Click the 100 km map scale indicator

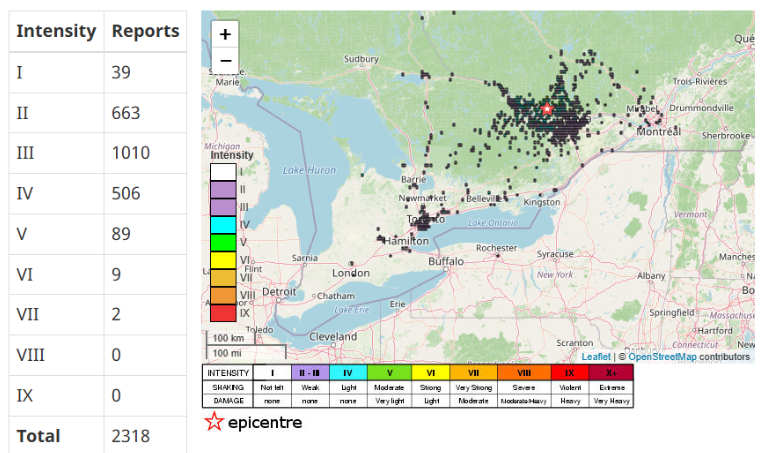[229, 338]
